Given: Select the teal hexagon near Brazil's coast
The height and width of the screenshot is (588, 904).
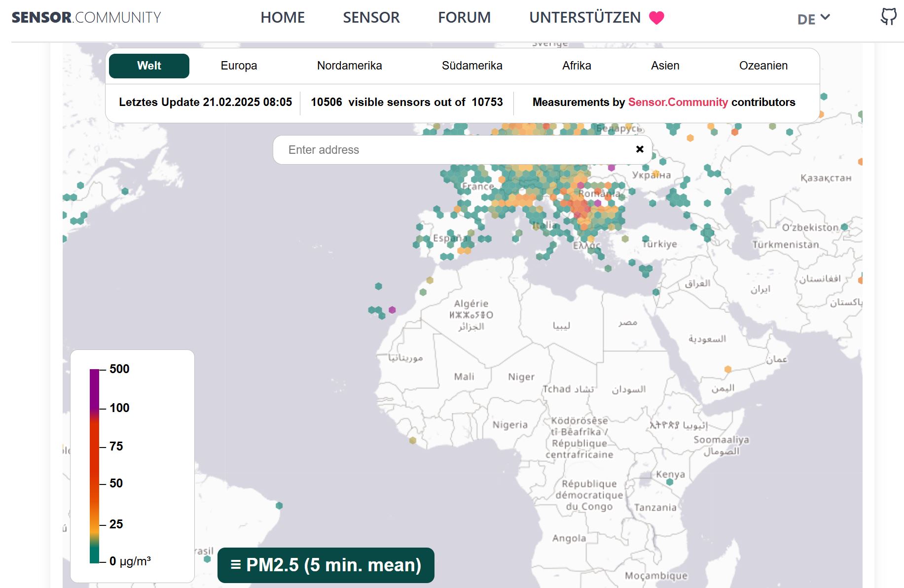Looking at the screenshot, I should pos(280,506).
